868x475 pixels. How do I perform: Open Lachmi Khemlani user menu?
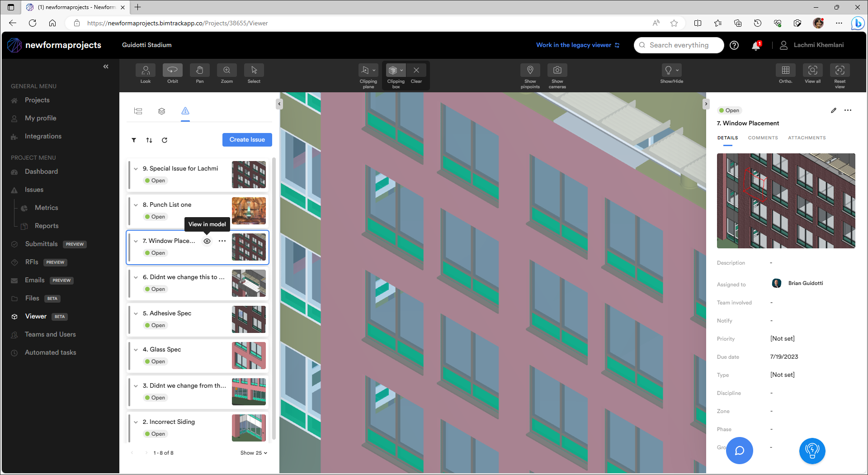tap(812, 45)
